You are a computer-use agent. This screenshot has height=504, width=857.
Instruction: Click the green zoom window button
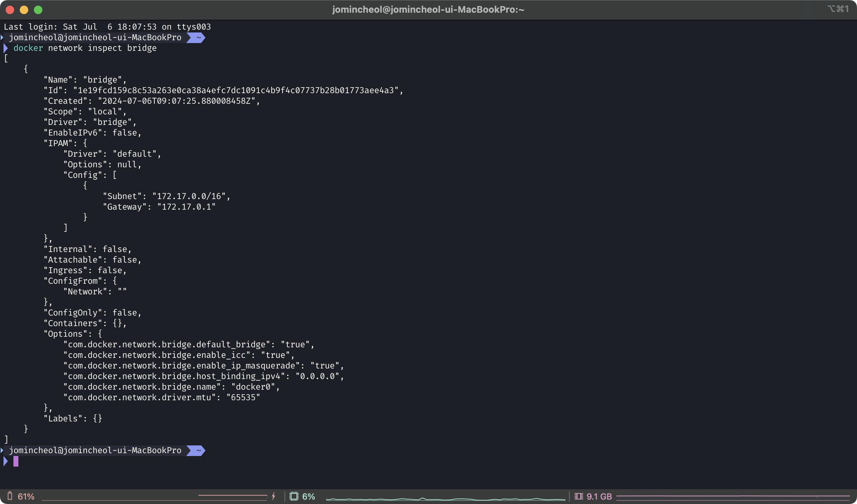click(x=38, y=10)
